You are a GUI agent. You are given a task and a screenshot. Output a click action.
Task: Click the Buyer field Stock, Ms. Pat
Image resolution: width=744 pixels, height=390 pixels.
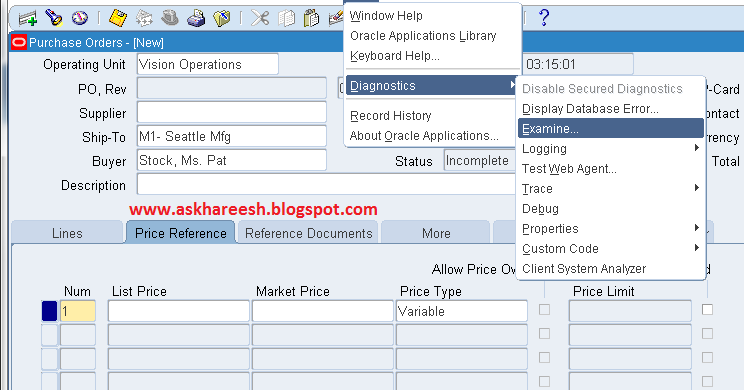click(232, 160)
